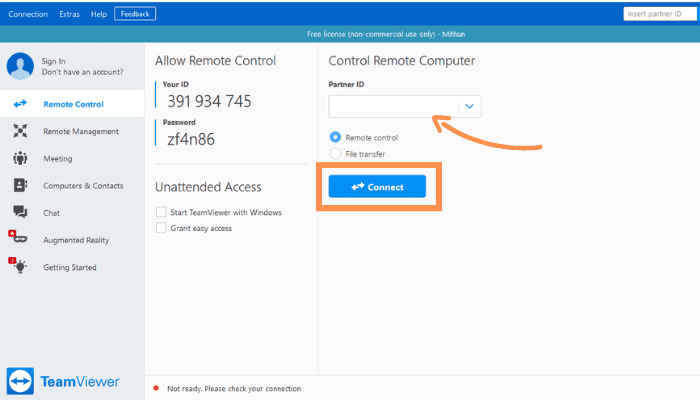Click the Feedback button

point(135,14)
